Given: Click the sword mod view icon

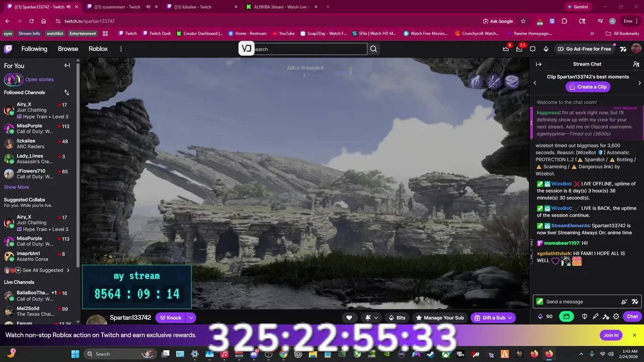Looking at the screenshot, I should (595, 317).
